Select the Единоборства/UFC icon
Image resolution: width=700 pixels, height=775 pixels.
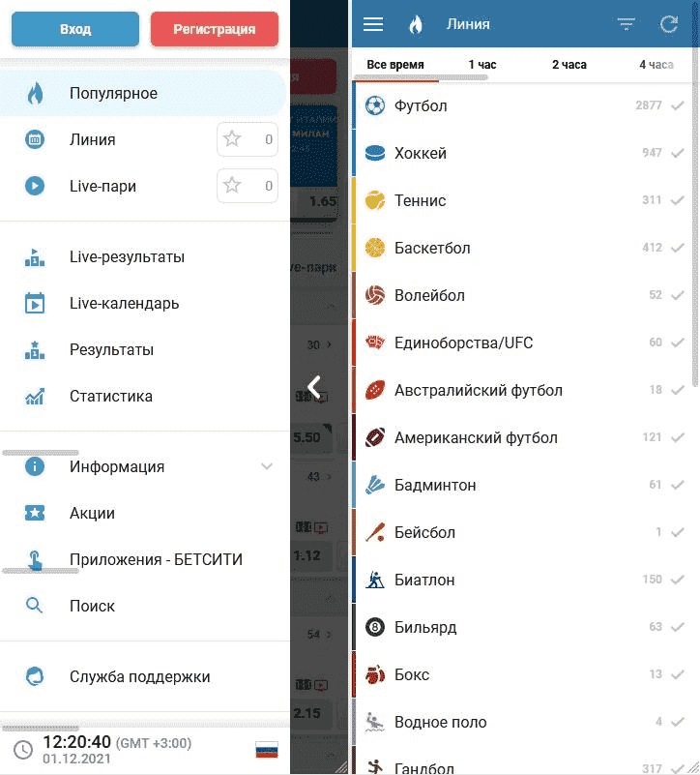tap(375, 343)
